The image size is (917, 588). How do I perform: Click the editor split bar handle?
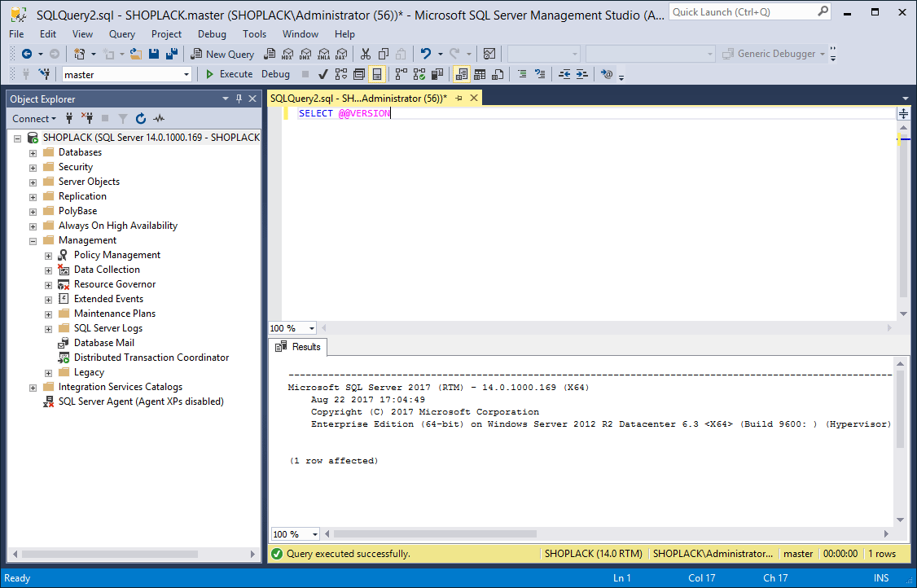(903, 113)
